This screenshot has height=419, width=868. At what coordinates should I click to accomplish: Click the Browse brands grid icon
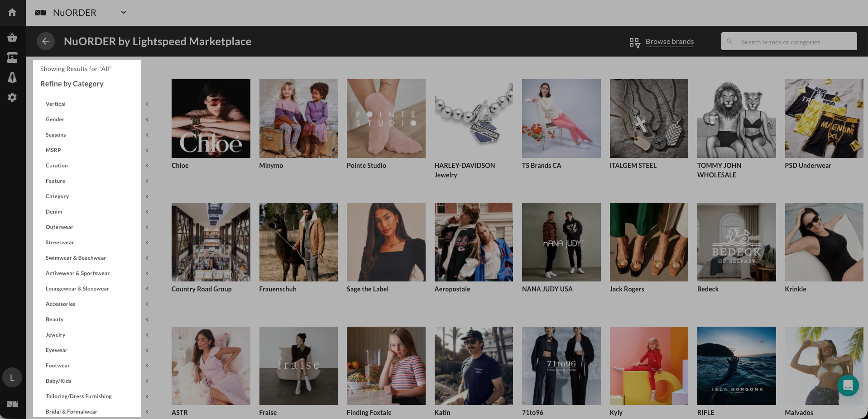pos(635,43)
